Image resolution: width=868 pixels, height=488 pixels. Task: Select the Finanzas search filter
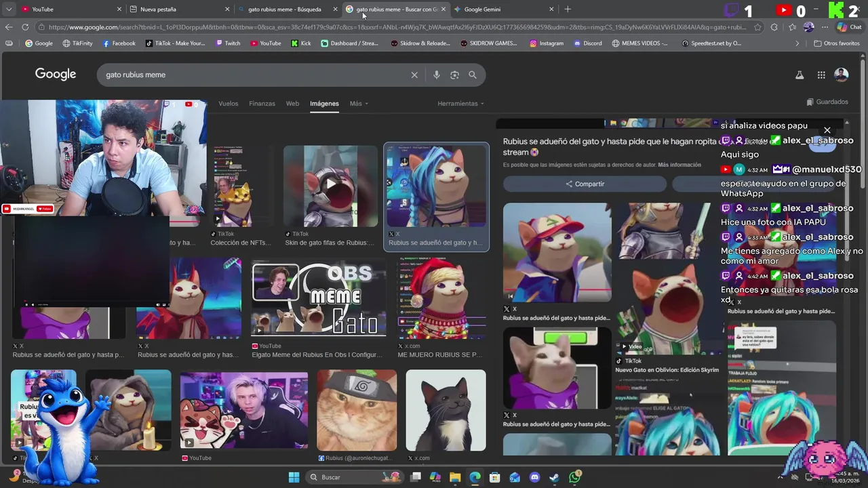click(x=262, y=104)
